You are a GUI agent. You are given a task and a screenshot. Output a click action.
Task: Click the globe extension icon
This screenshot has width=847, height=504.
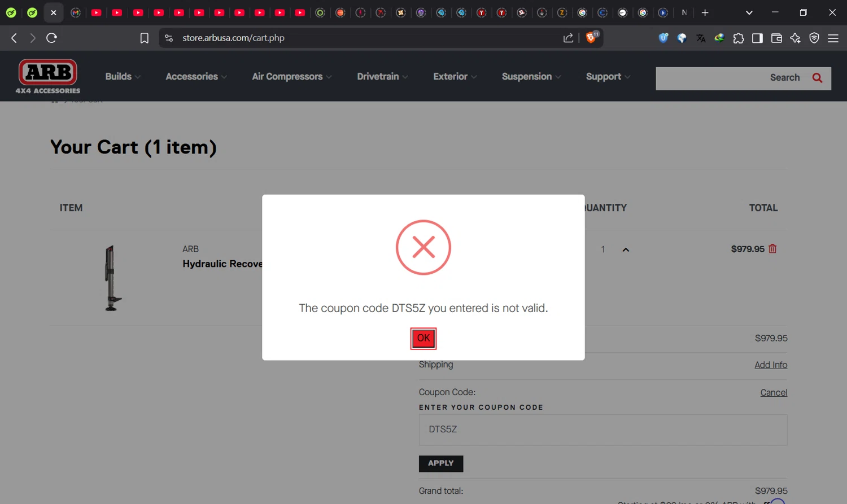point(682,38)
